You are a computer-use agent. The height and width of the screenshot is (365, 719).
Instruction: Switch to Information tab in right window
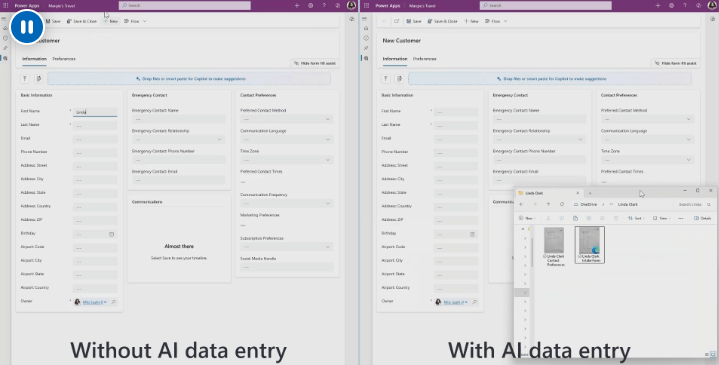395,59
